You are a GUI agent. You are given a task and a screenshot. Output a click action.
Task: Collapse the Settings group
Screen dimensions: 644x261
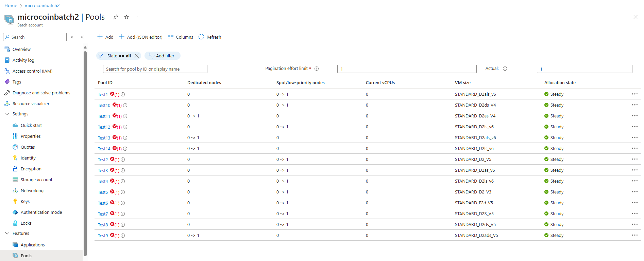(7, 114)
